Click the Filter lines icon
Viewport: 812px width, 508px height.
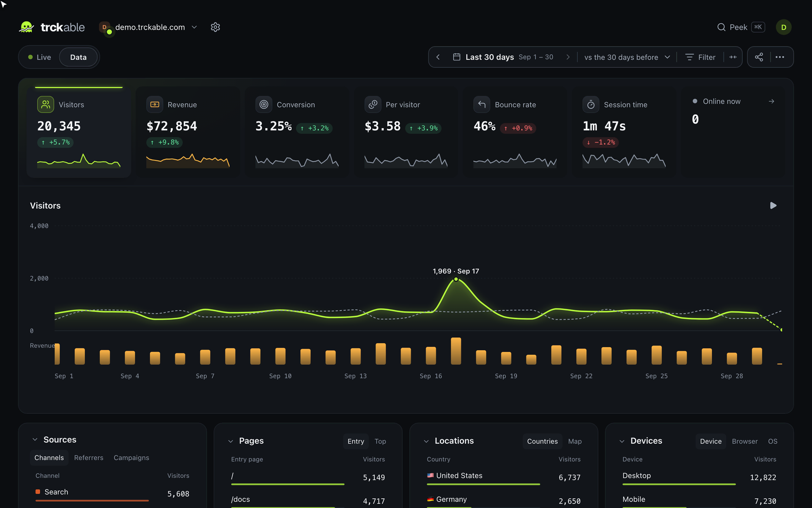point(689,57)
